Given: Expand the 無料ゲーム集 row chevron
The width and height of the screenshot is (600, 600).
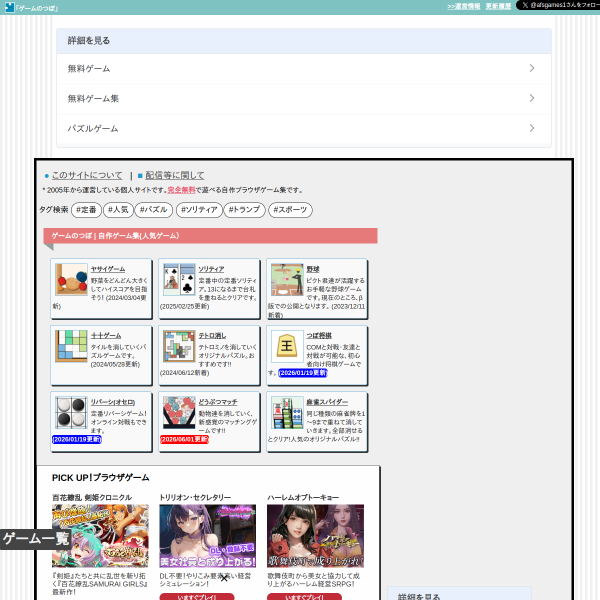Looking at the screenshot, I should [x=532, y=98].
